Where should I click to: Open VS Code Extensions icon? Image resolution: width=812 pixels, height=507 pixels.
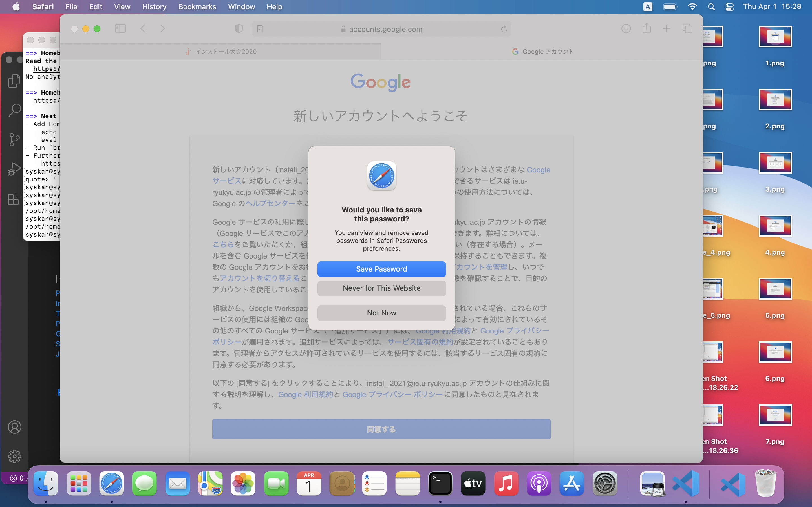tap(14, 199)
